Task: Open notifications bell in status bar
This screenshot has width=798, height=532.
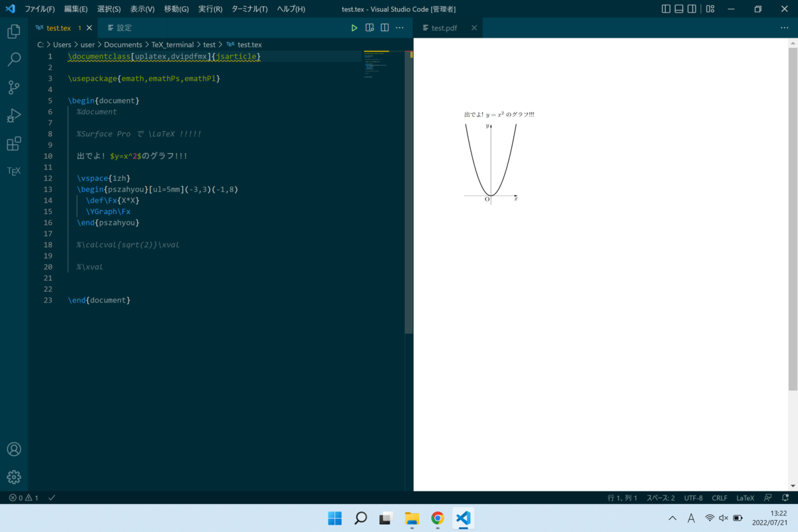Action: (x=786, y=497)
